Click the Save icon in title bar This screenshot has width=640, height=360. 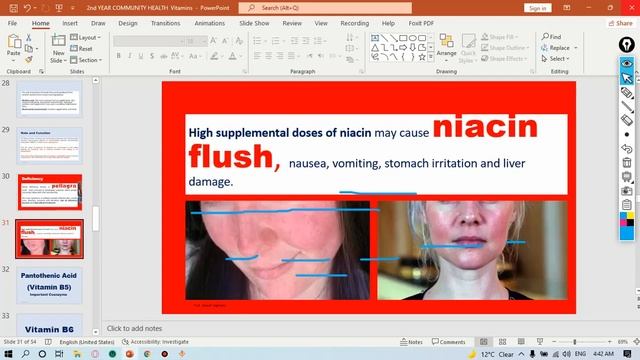click(x=13, y=8)
